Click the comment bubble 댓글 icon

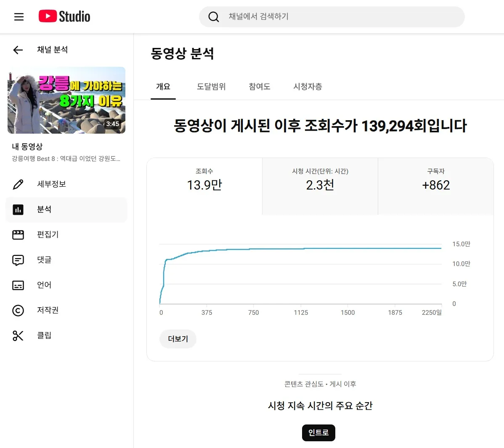click(18, 260)
